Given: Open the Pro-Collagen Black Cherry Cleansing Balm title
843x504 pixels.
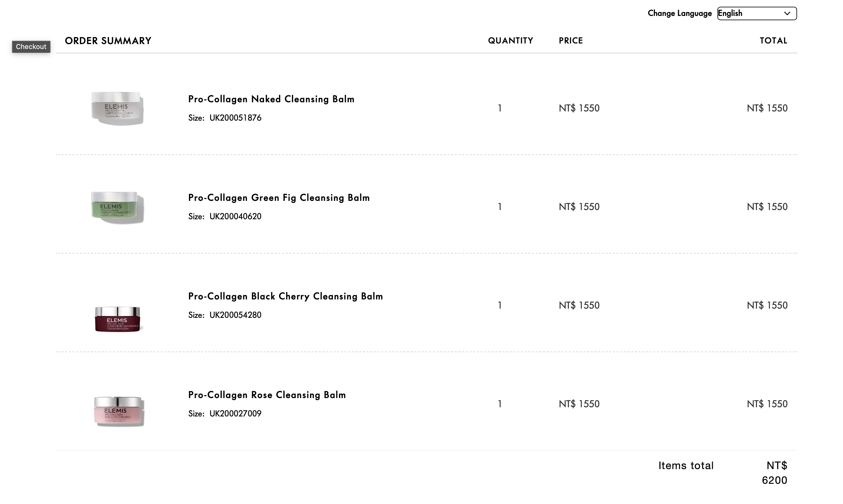Looking at the screenshot, I should pyautogui.click(x=285, y=296).
